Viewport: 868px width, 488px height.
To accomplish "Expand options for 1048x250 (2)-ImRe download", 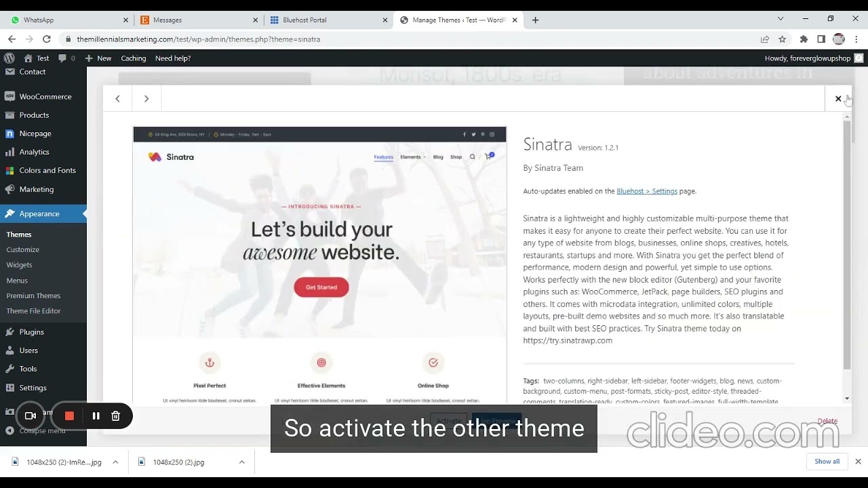I will pos(115,462).
